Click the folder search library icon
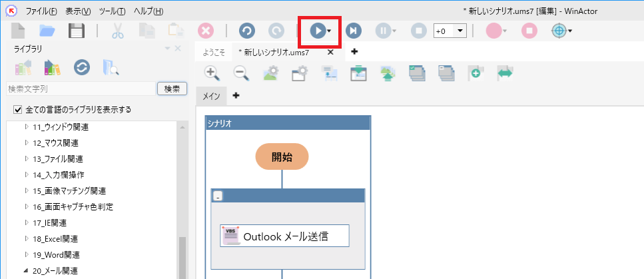The image size is (644, 279). [111, 67]
